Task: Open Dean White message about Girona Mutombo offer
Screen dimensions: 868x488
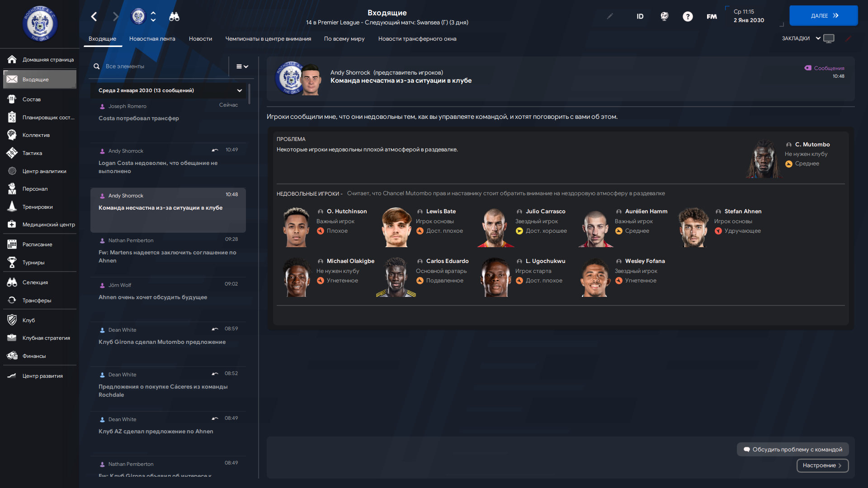Action: pyautogui.click(x=168, y=342)
